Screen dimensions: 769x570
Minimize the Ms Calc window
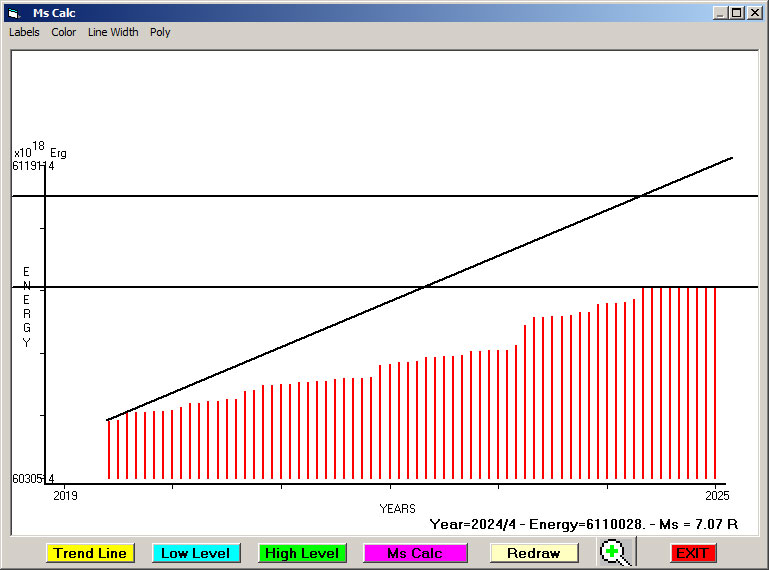720,13
